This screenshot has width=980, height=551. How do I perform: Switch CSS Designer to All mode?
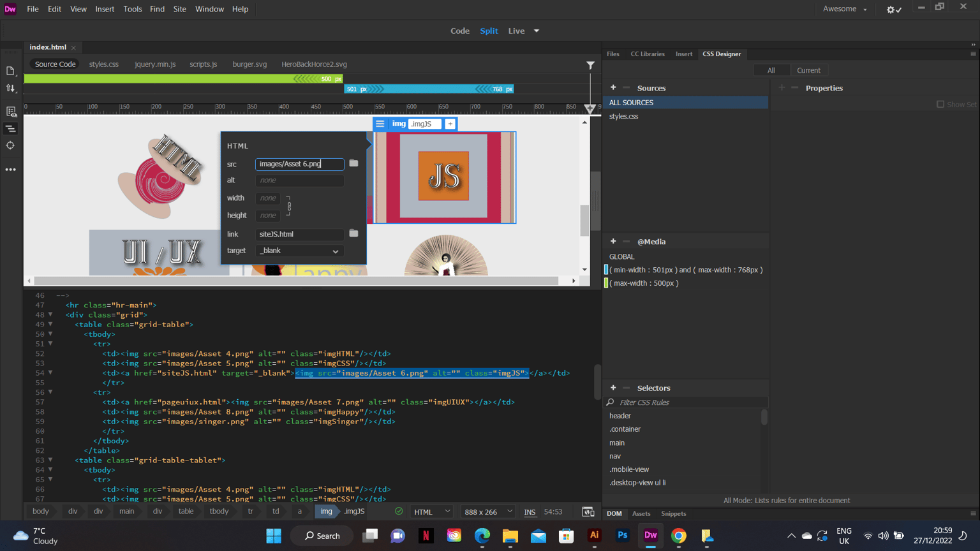click(x=771, y=70)
